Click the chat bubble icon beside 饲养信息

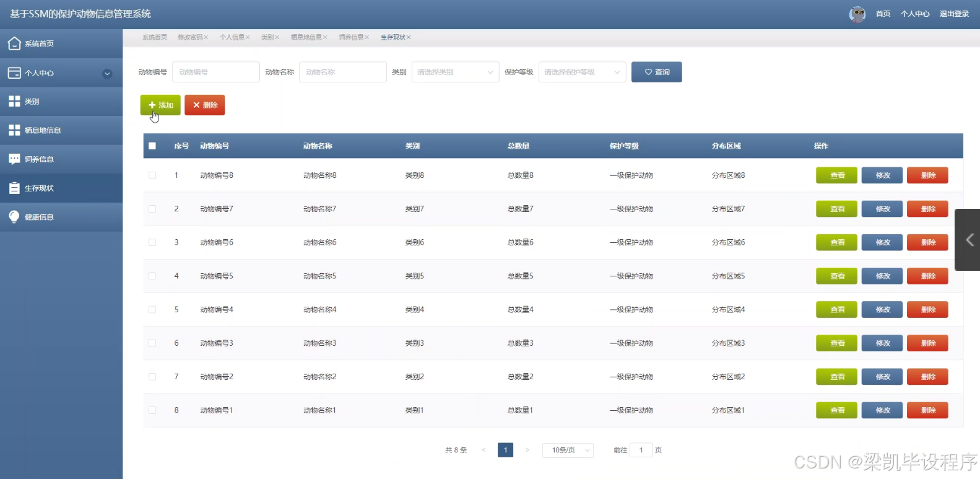tap(14, 159)
